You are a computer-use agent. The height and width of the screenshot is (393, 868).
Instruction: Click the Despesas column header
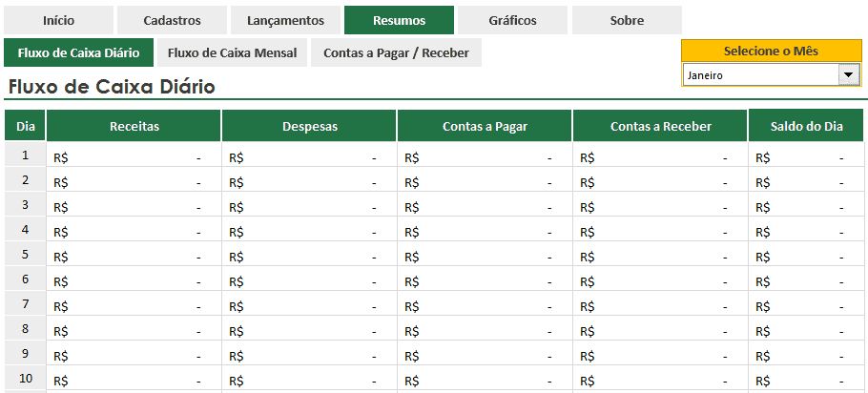pos(310,126)
